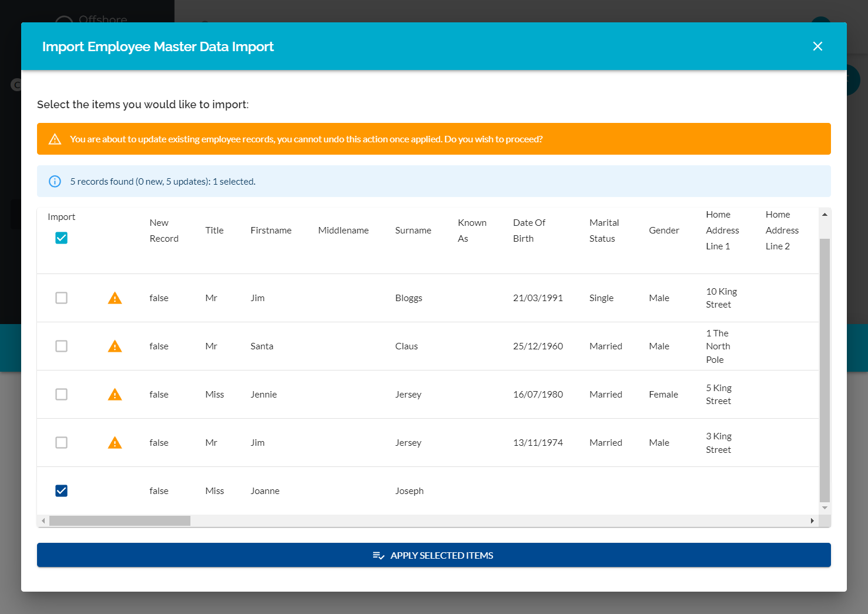Click the Home Address Line 1 header
868x614 pixels.
[x=722, y=231]
